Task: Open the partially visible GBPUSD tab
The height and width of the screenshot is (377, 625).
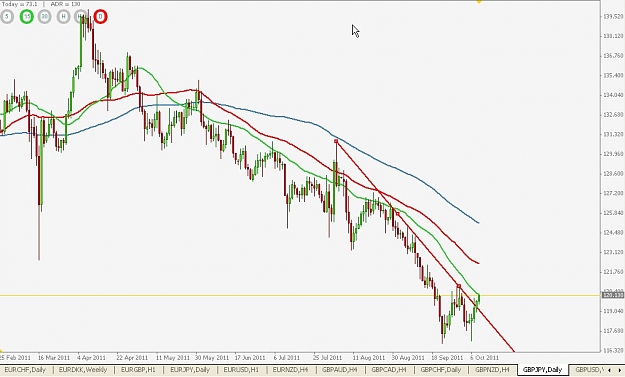Action: pos(590,370)
